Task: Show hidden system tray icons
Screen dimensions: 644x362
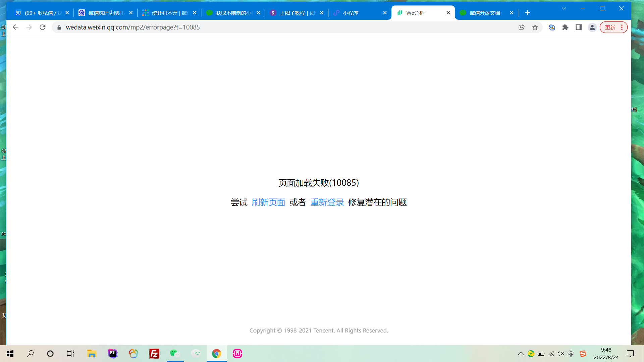Action: click(x=521, y=354)
